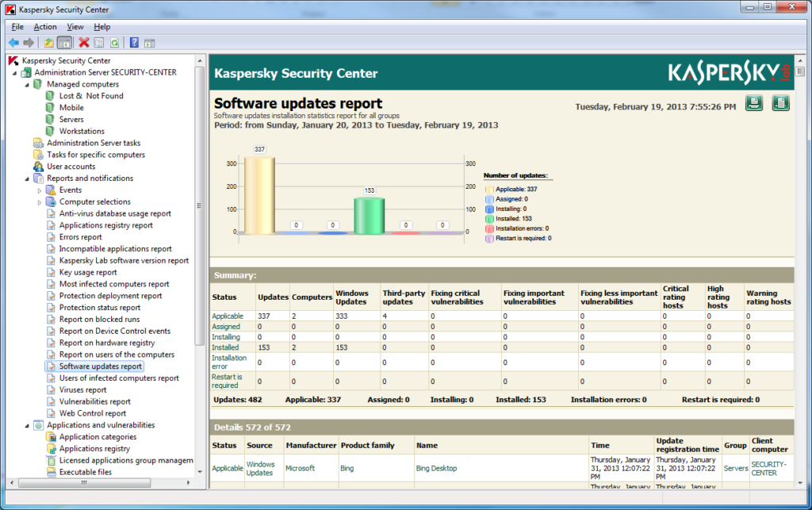This screenshot has width=812, height=510.
Task: Click the Bing Desktop name link in Details
Action: point(437,468)
